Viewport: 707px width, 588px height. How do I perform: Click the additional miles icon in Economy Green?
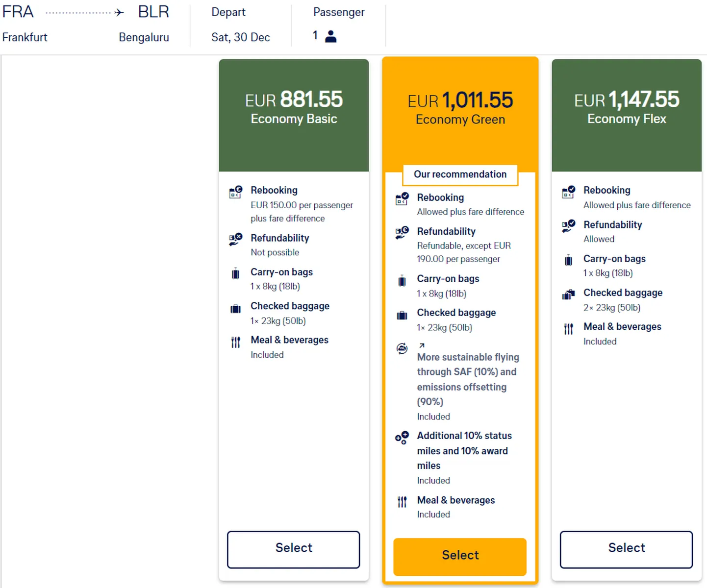pos(402,438)
